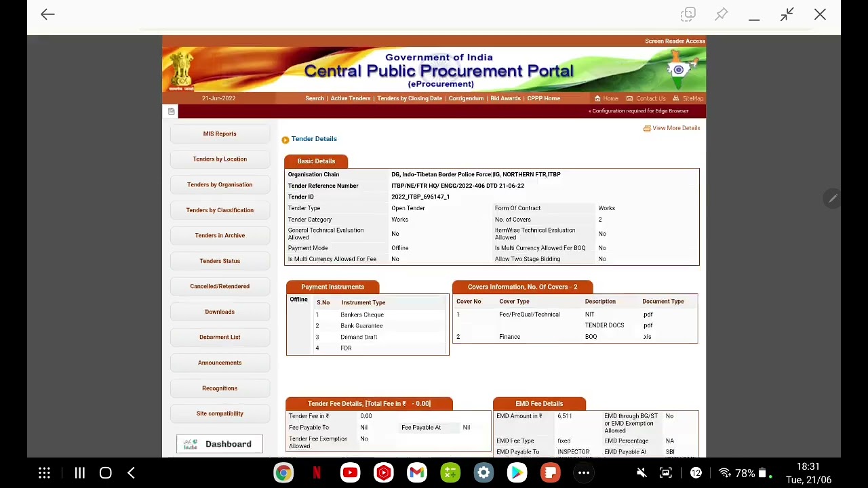Click Tenders by Location in the sidebar
The width and height of the screenshot is (868, 488).
pos(220,159)
